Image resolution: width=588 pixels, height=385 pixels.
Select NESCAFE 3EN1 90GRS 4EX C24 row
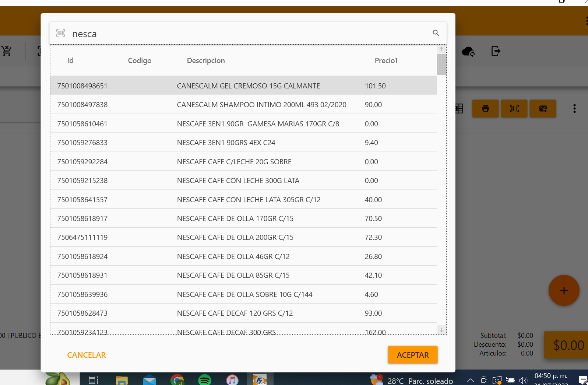click(244, 143)
